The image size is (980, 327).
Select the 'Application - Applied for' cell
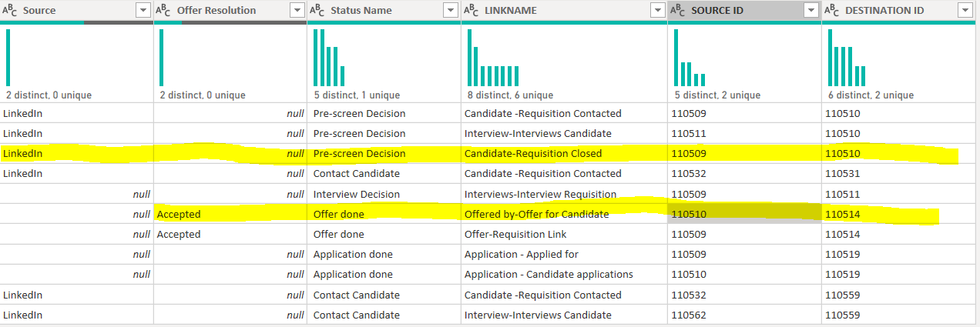coord(564,254)
